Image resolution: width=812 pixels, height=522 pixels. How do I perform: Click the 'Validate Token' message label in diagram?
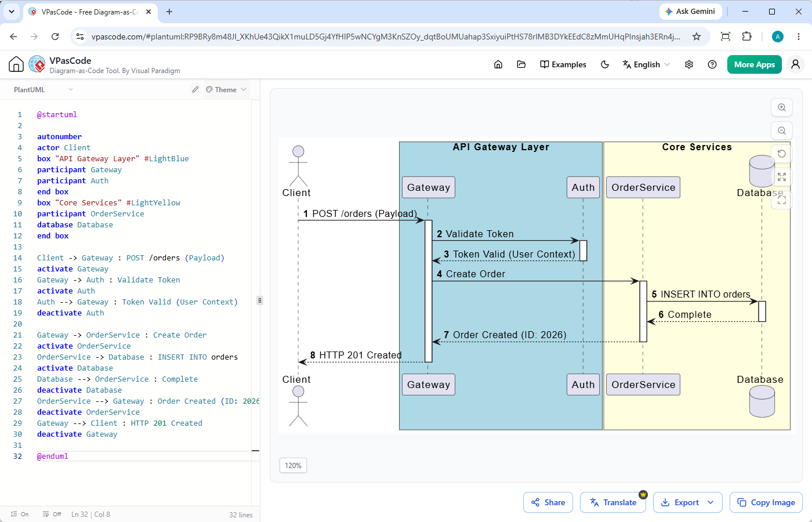pos(480,234)
